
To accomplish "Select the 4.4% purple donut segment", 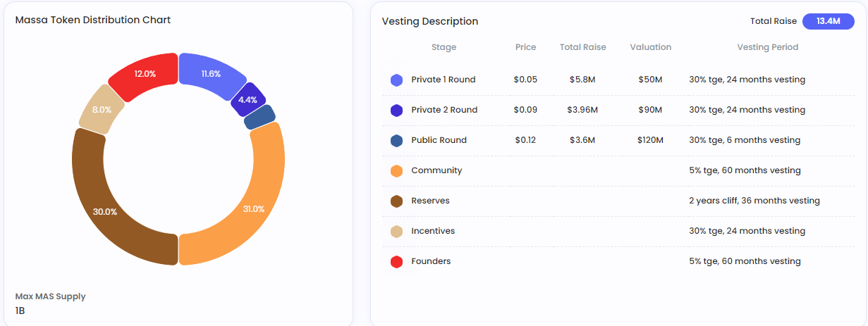I will [x=248, y=100].
